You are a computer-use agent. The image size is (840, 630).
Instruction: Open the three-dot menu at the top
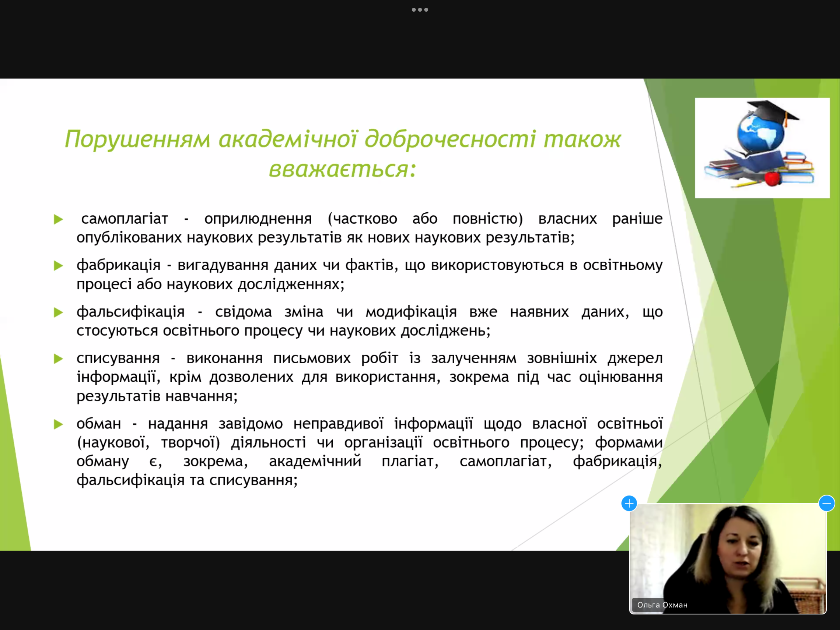point(420,10)
